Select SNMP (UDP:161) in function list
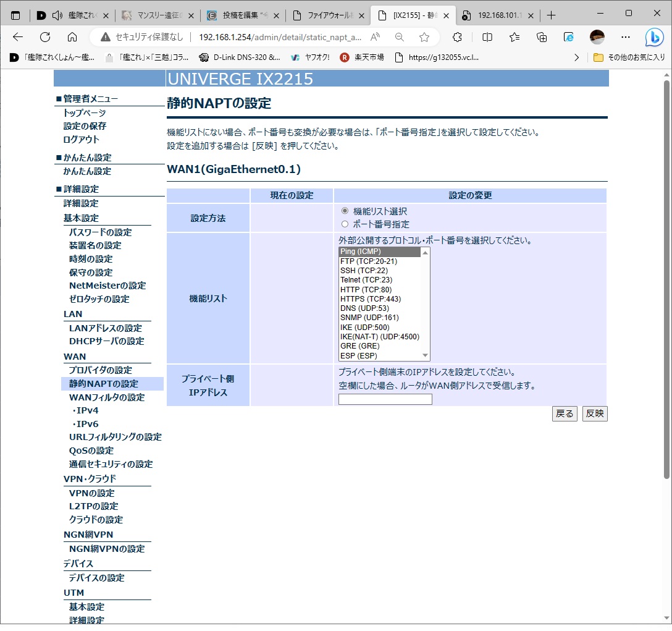 pyautogui.click(x=380, y=318)
